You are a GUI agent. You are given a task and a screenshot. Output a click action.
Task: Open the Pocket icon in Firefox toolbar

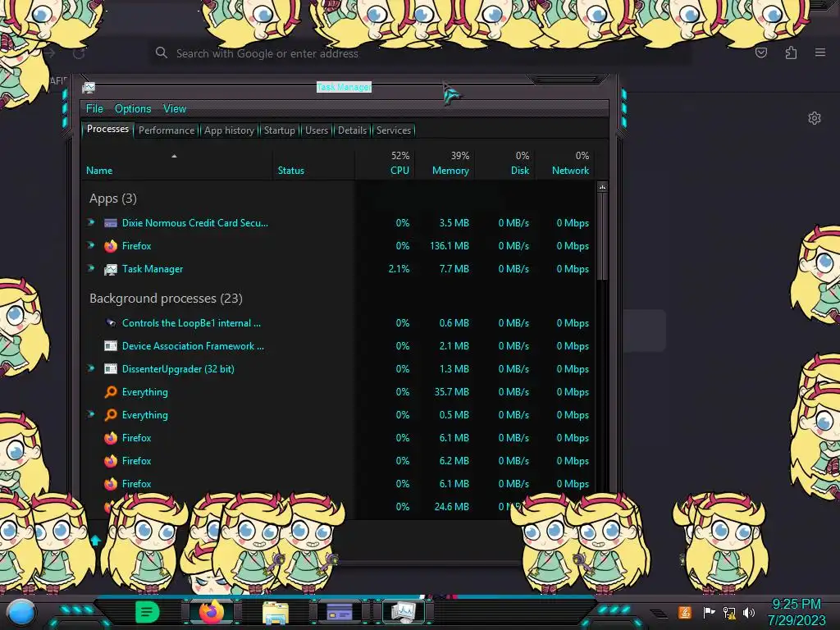click(760, 52)
